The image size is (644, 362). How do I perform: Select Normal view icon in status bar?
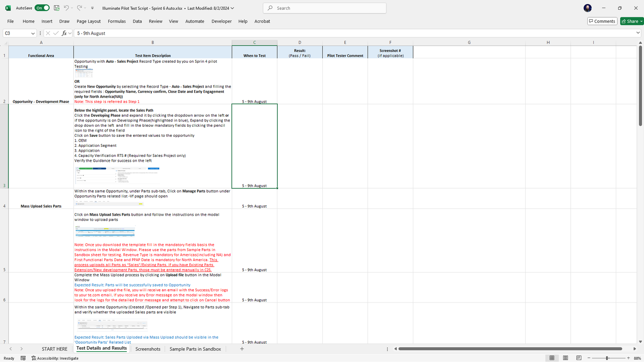552,358
